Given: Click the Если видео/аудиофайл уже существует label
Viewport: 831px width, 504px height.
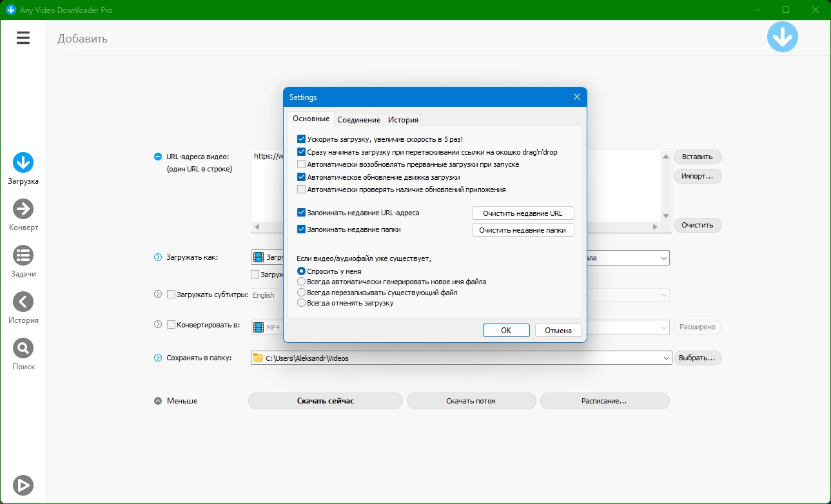Looking at the screenshot, I should click(x=364, y=258).
